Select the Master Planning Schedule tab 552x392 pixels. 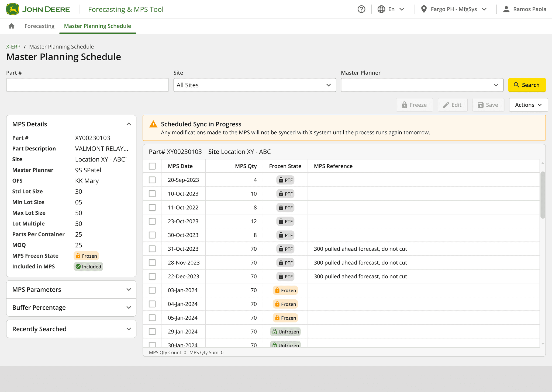click(x=97, y=26)
